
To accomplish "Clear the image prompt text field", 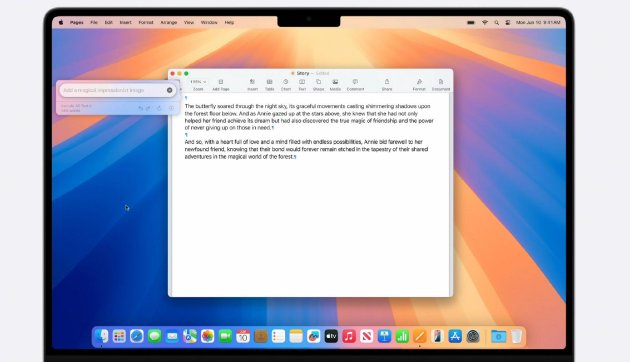I will pyautogui.click(x=170, y=90).
